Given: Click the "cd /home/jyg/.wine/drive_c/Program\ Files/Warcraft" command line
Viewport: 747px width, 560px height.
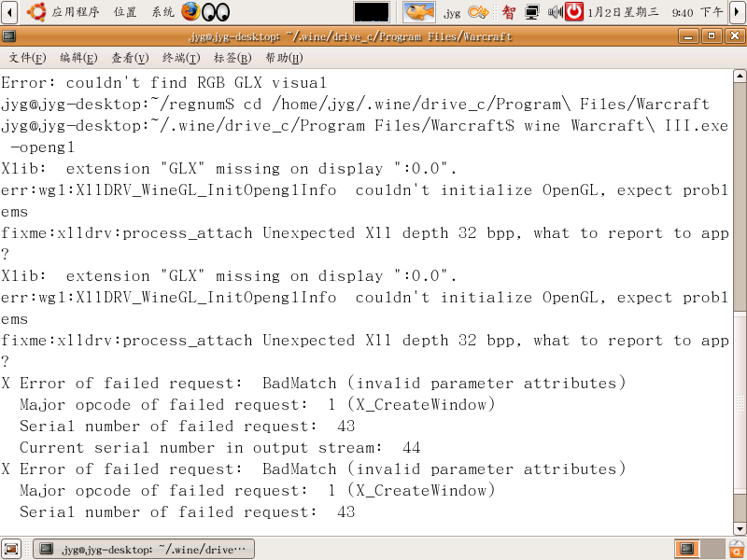Looking at the screenshot, I should point(476,105).
